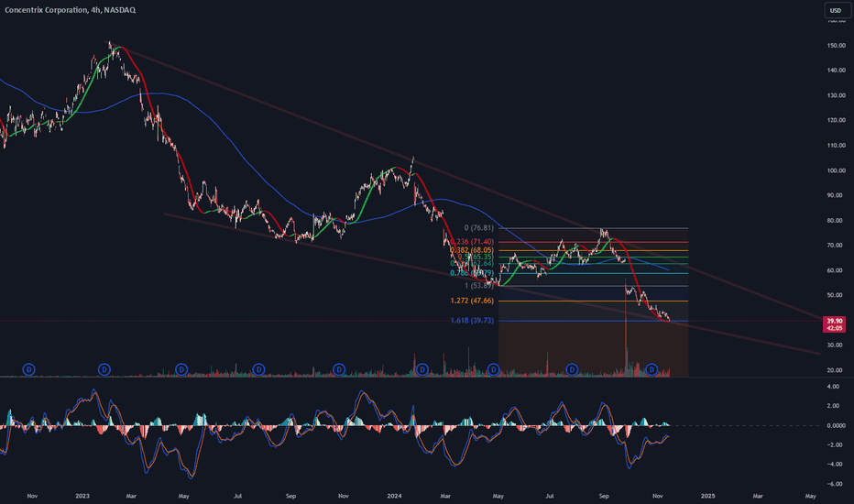Click the 2023 time axis label
The width and height of the screenshot is (854, 504).
[82, 497]
